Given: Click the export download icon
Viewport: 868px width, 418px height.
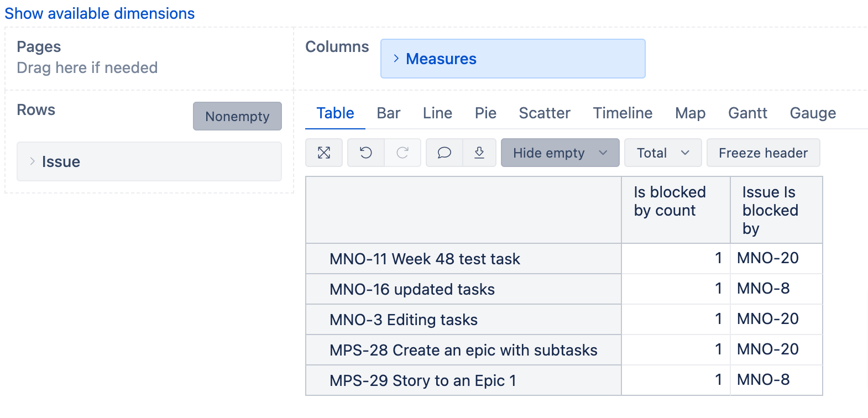Looking at the screenshot, I should click(479, 153).
